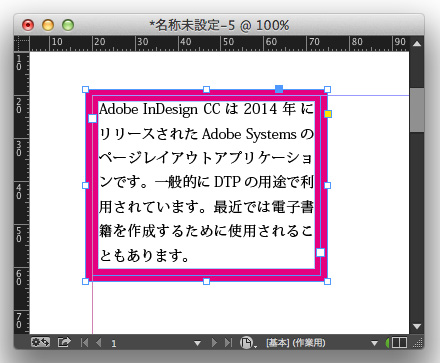Open the page number dropdown arrow

tap(198, 343)
